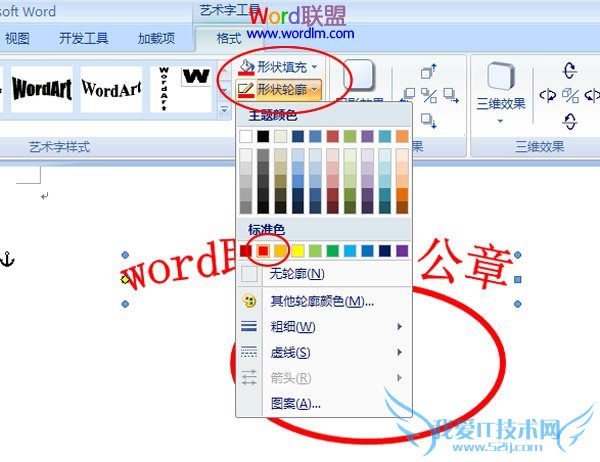
Task: Toggle the shadow on/off center icon
Action: pyautogui.click(x=429, y=95)
